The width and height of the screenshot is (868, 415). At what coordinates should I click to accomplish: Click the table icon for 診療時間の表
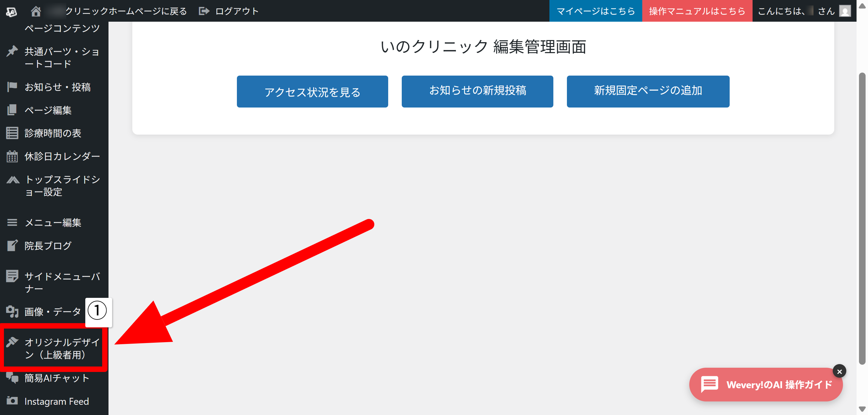click(x=12, y=133)
